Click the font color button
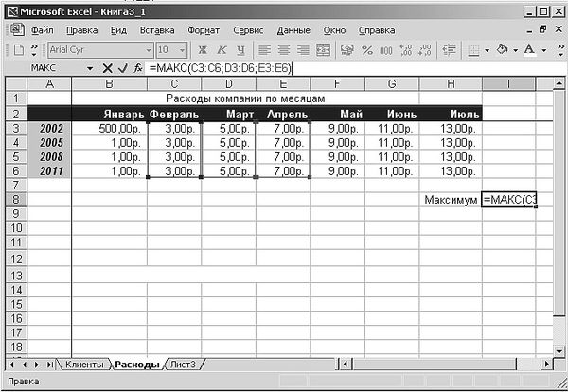This screenshot has width=568, height=392. (x=529, y=49)
